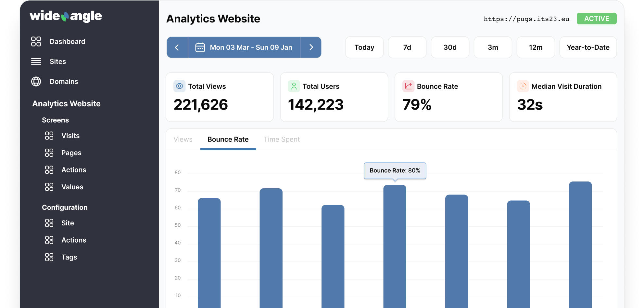Click the Total Users person icon

[294, 86]
